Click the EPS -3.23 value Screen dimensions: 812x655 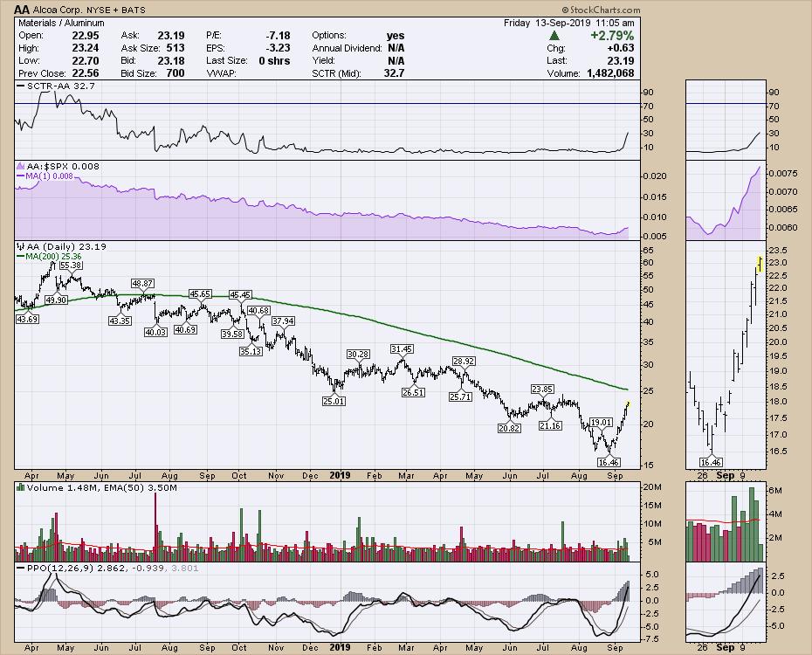279,48
